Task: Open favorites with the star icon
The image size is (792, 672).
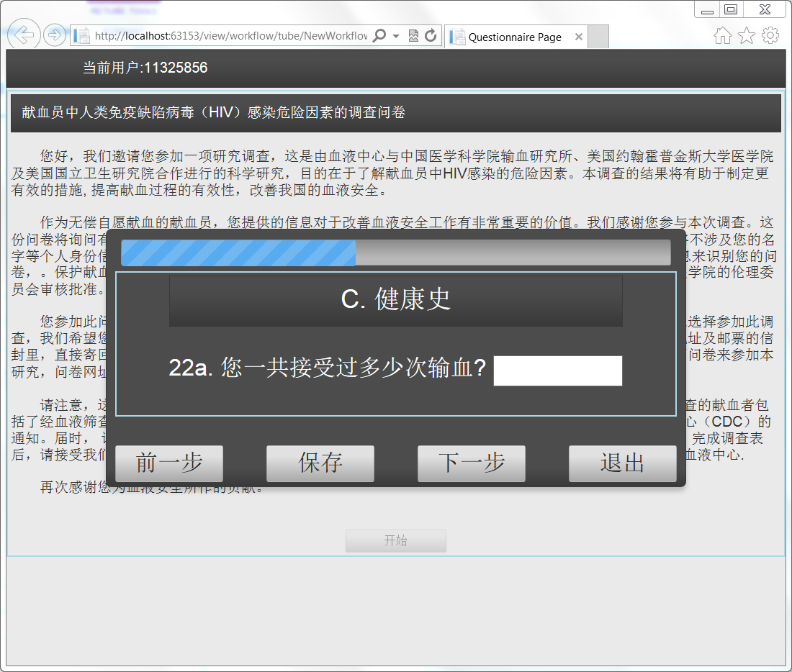Action: [x=747, y=35]
